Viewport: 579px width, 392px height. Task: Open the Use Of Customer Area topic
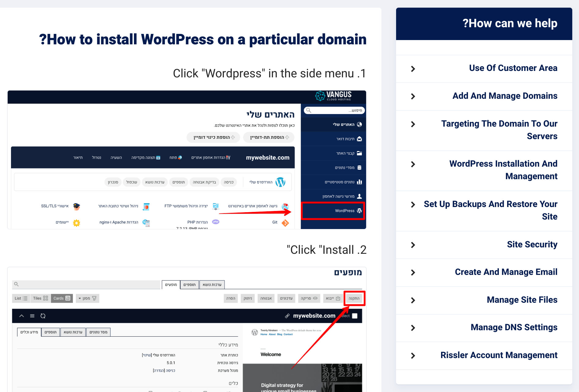pyautogui.click(x=513, y=68)
